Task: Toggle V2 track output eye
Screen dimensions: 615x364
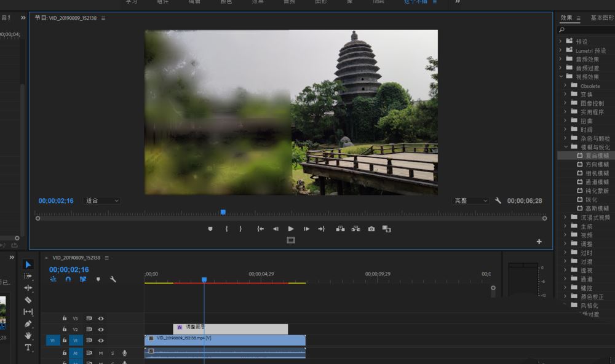Action: [x=101, y=330]
